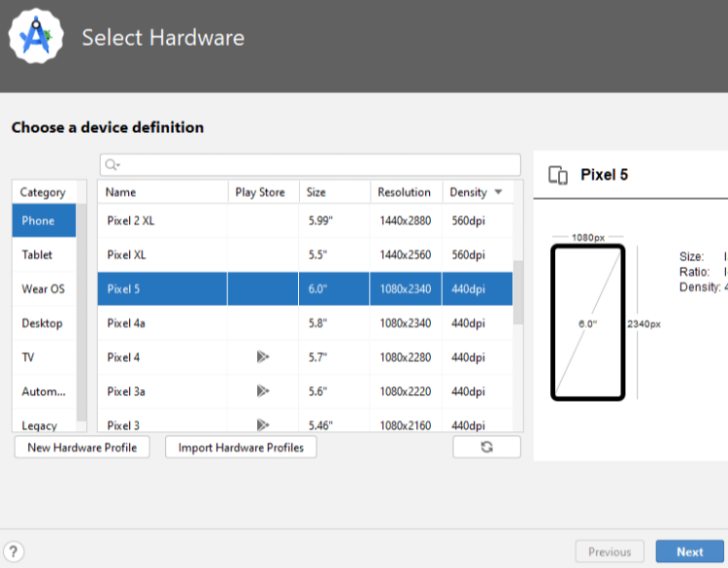Click the 1440x2560 resolution cell
Image resolution: width=728 pixels, height=568 pixels.
point(406,254)
